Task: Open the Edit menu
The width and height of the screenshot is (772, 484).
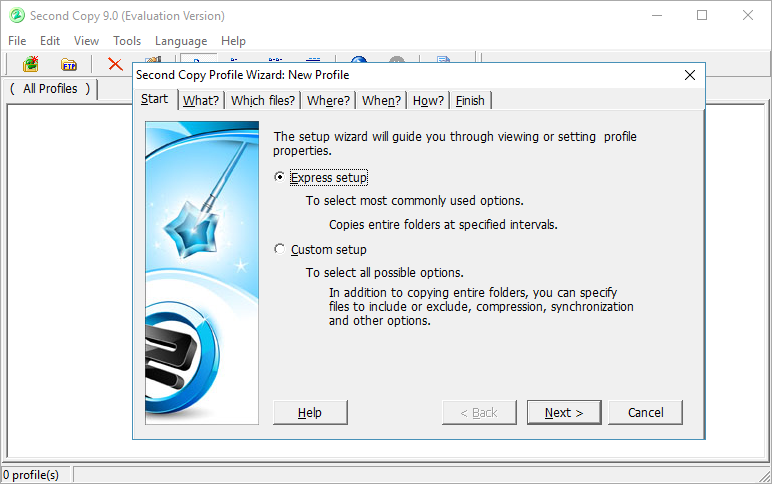Action: [50, 41]
